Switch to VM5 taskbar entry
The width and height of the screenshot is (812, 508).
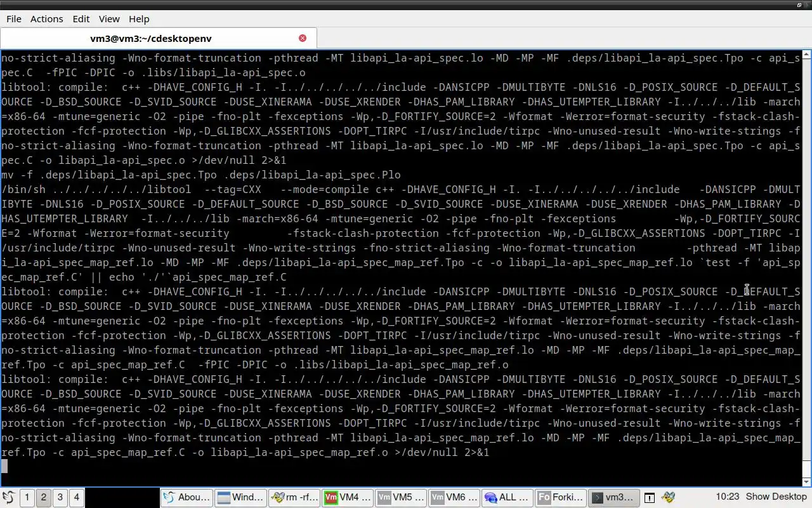pyautogui.click(x=401, y=497)
